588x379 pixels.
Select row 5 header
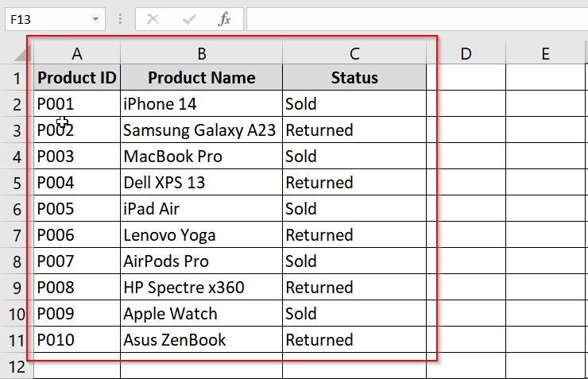pos(17,183)
